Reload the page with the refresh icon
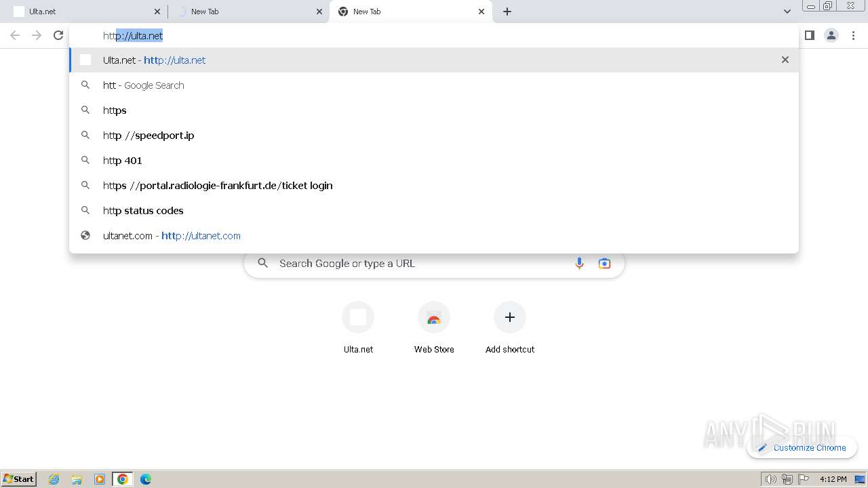Image resolution: width=868 pixels, height=488 pixels. pos(58,35)
